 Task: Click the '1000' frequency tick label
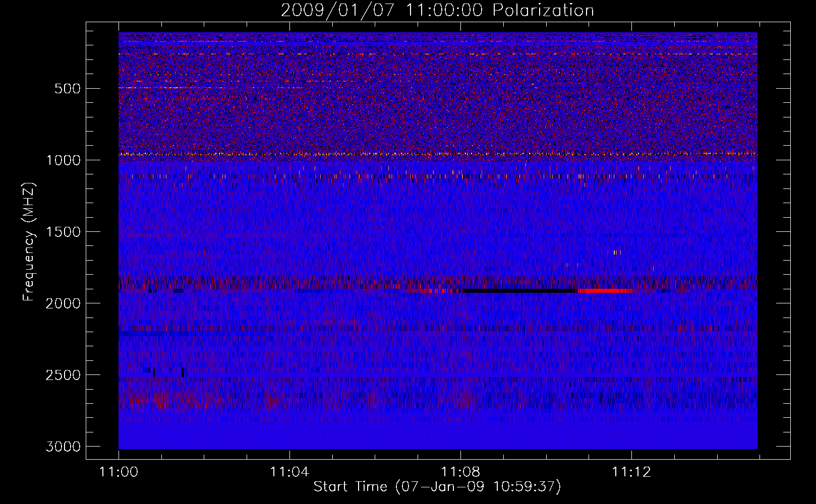click(63, 160)
